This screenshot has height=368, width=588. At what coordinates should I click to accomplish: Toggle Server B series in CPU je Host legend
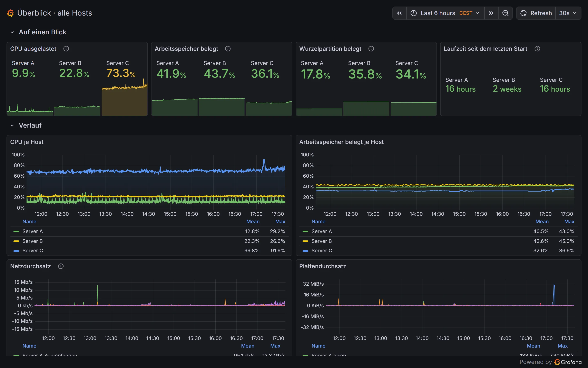point(32,241)
